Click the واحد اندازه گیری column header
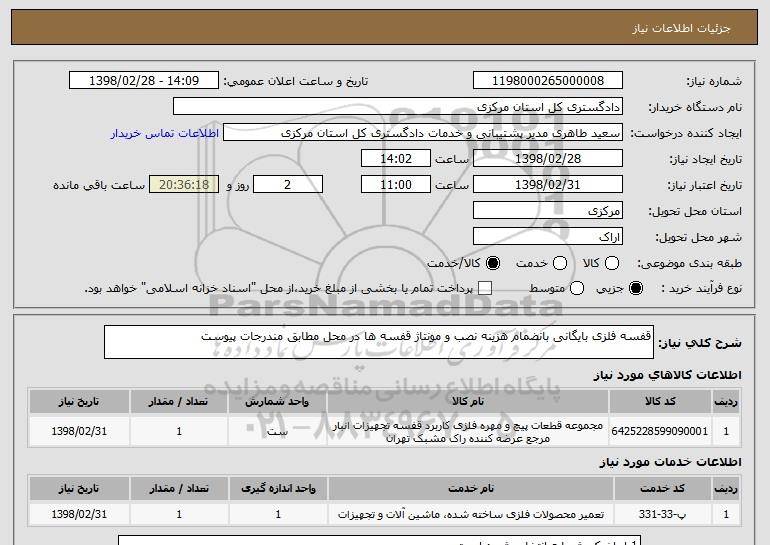 (x=278, y=489)
